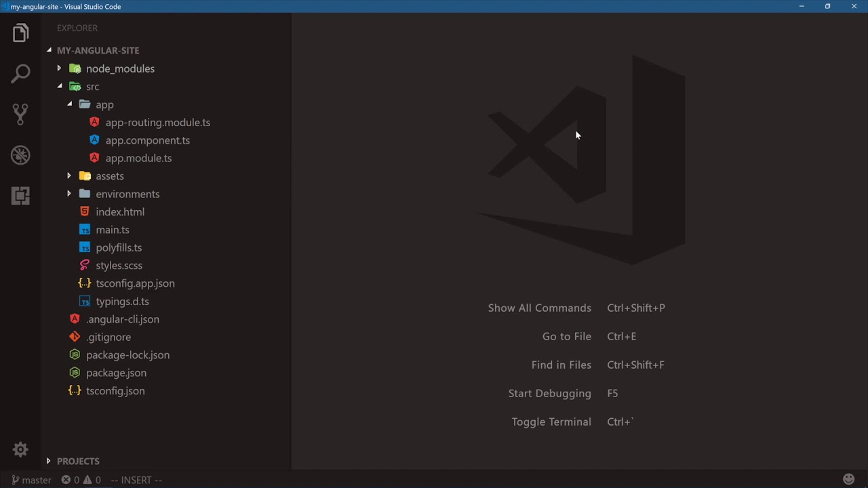
Task: Click the Find in Files label
Action: [x=561, y=365]
